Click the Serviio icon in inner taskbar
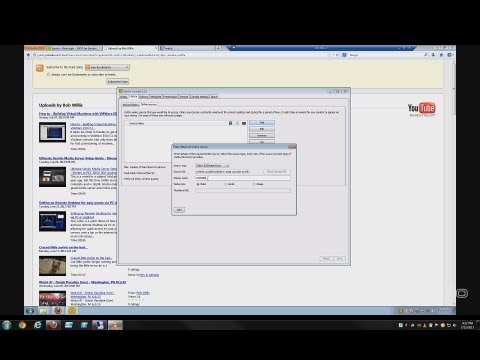The width and height of the screenshot is (480, 360). pyautogui.click(x=72, y=310)
